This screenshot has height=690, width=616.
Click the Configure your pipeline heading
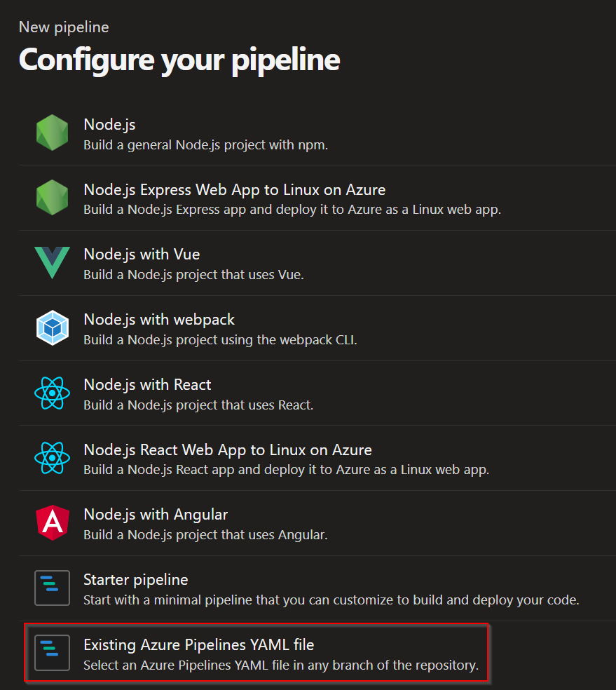tap(179, 60)
